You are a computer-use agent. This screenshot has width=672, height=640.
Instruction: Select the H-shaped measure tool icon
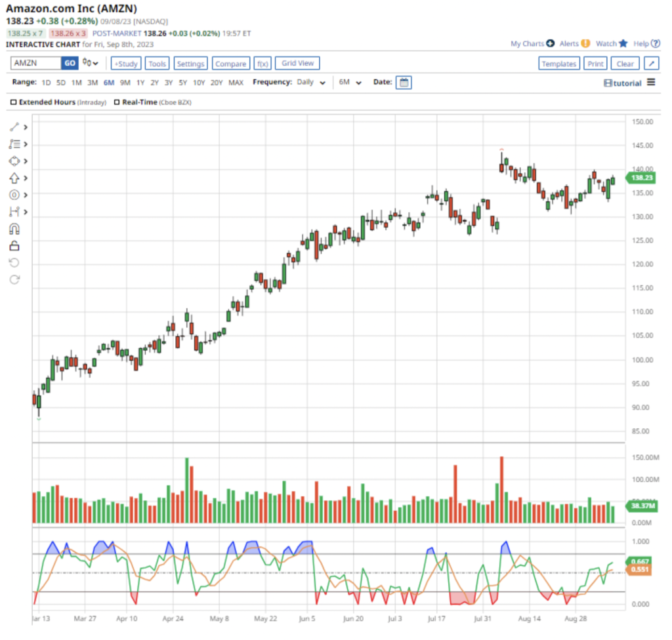[x=14, y=212]
